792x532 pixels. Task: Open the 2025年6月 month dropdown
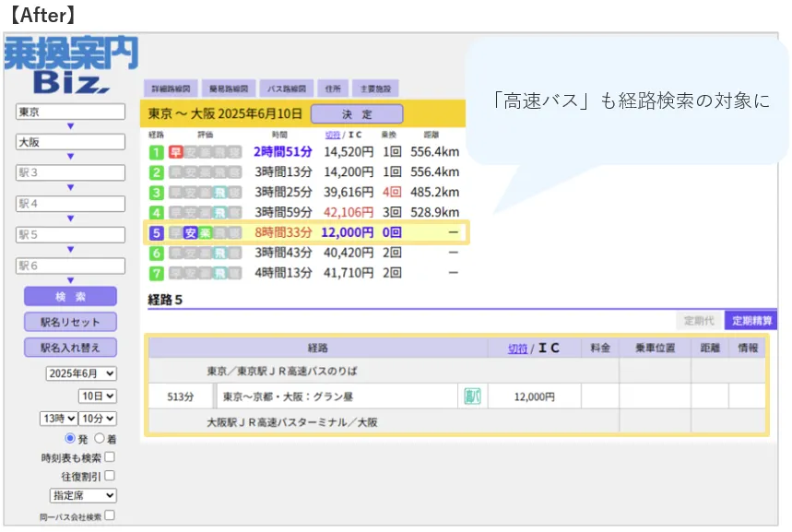coord(81,373)
